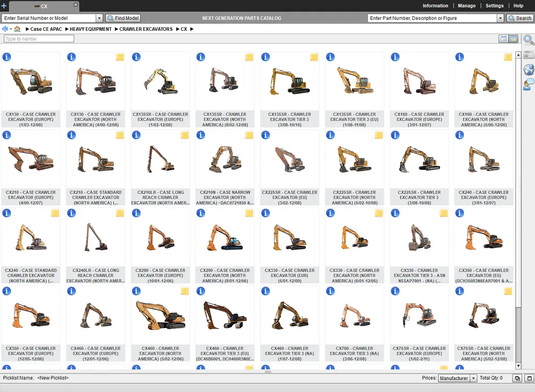535x392 pixels.
Task: Click the blue back arrow
Action: click(5, 29)
